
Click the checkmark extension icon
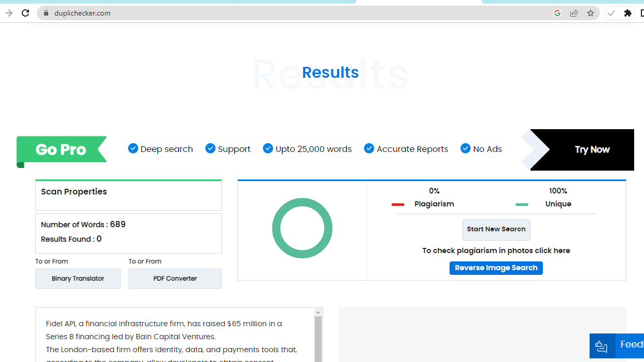coord(611,13)
